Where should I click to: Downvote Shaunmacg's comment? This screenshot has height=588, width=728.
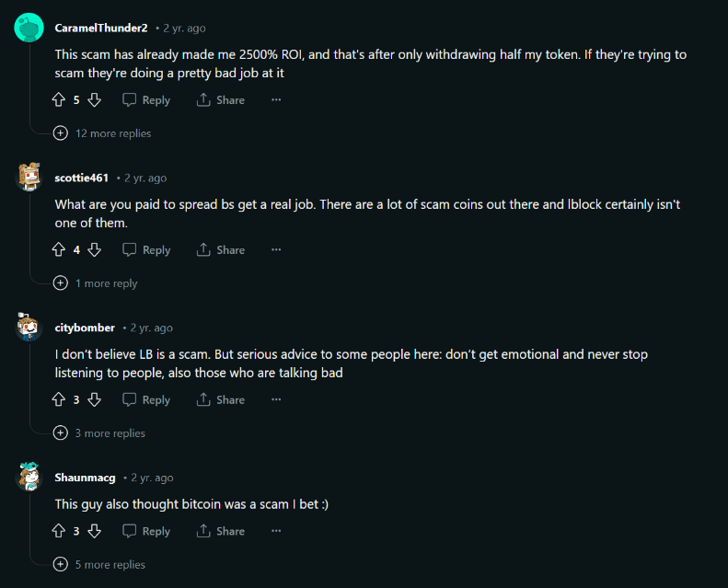pos(94,531)
